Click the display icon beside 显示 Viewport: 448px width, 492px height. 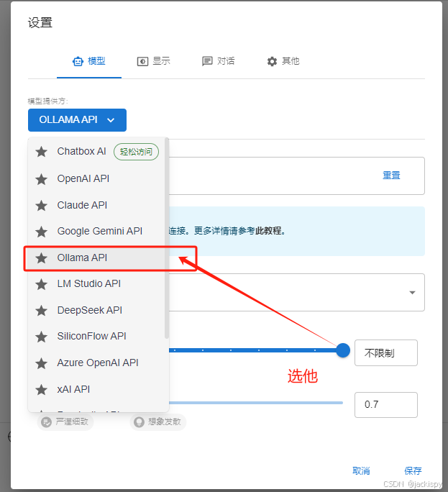(142, 61)
